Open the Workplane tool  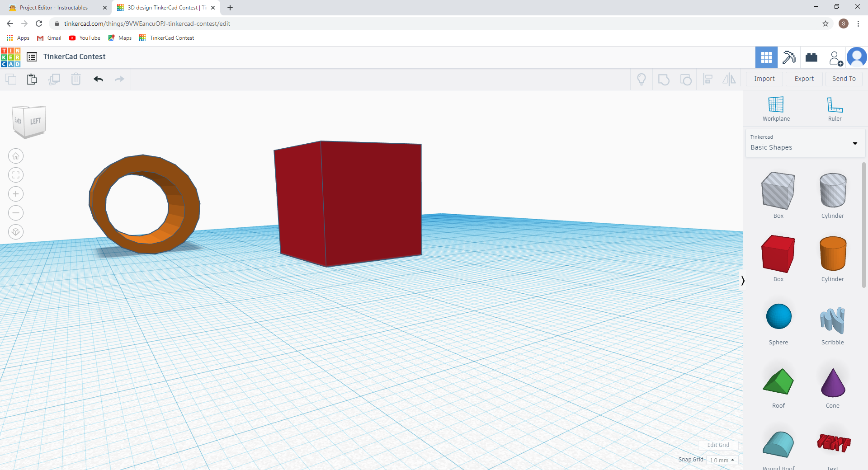[x=776, y=108]
